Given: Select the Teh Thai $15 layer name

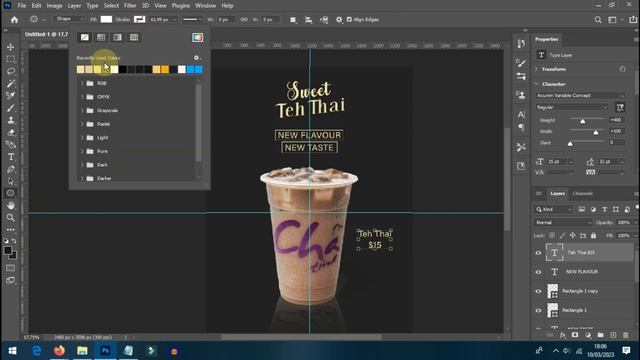Looking at the screenshot, I should 581,253.
